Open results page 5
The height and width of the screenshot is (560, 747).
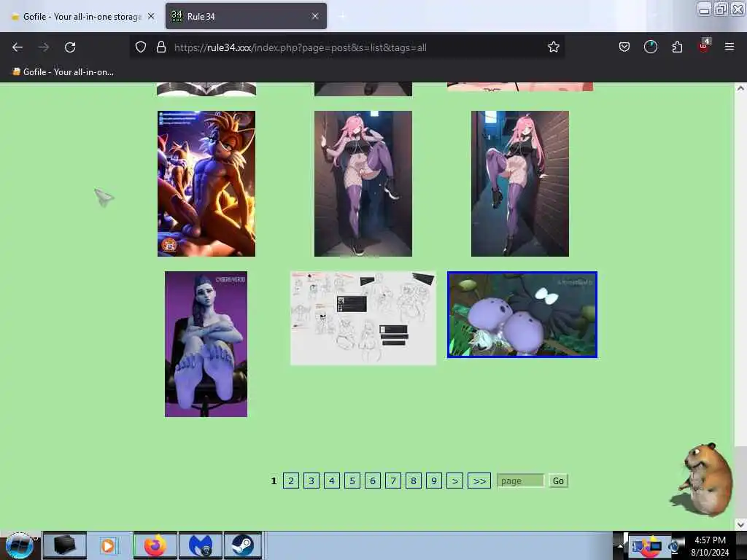352,481
